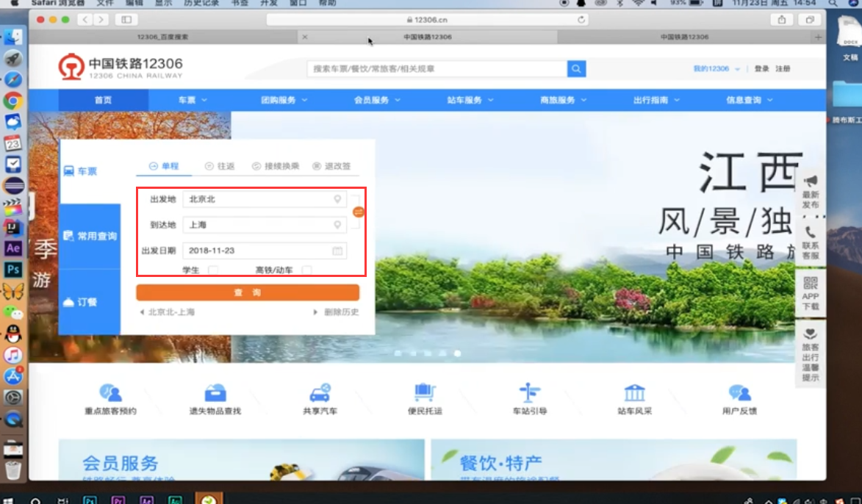Close the current 中国铁路12306 tab

(304, 37)
